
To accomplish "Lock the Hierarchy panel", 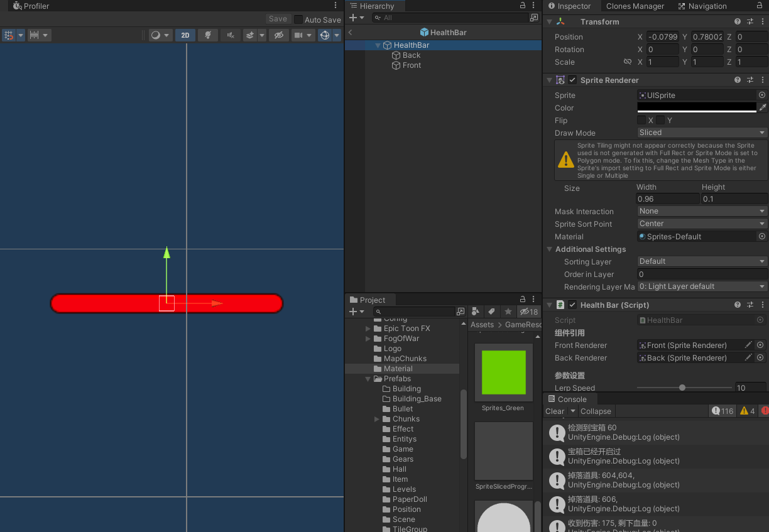I will [522, 6].
